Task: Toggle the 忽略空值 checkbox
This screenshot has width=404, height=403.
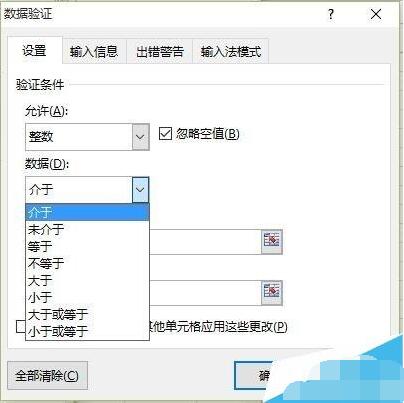Action: click(x=165, y=134)
